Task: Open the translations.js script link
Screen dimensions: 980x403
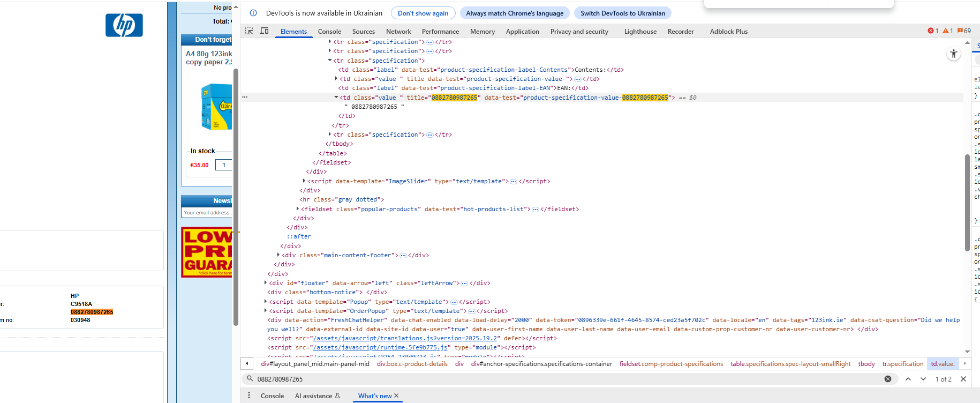Action: point(406,339)
